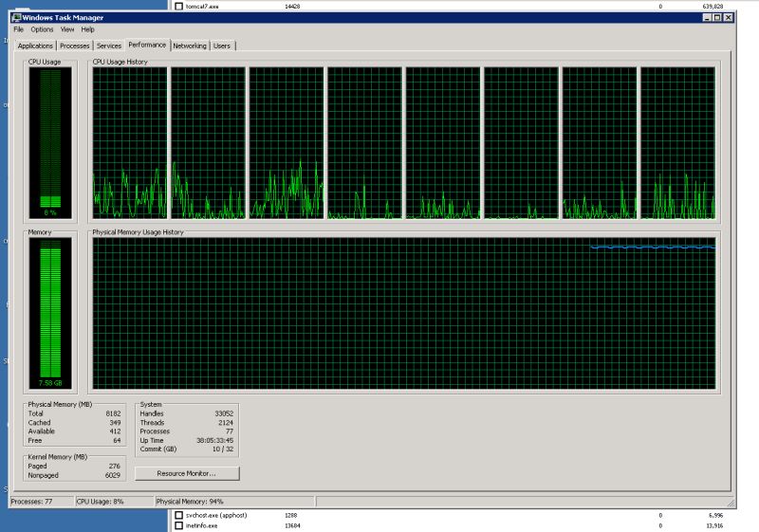
Task: Click the Cached value 349
Action: click(x=115, y=422)
